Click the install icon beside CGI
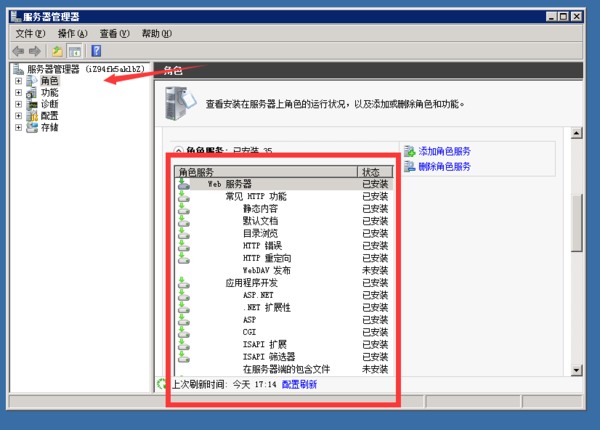This screenshot has height=430, width=600. tap(184, 332)
